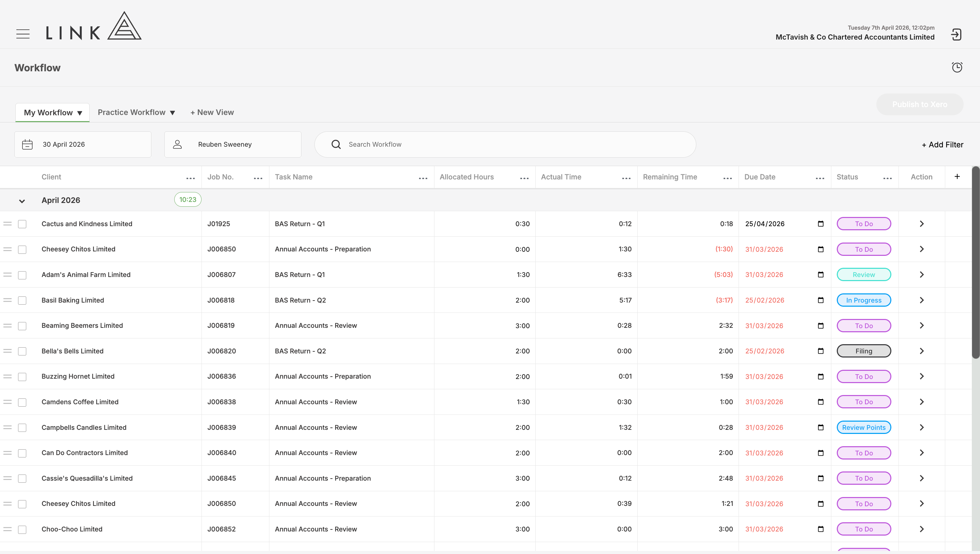Change the In Progress status for Basil Baking
The image size is (980, 554).
[864, 300]
